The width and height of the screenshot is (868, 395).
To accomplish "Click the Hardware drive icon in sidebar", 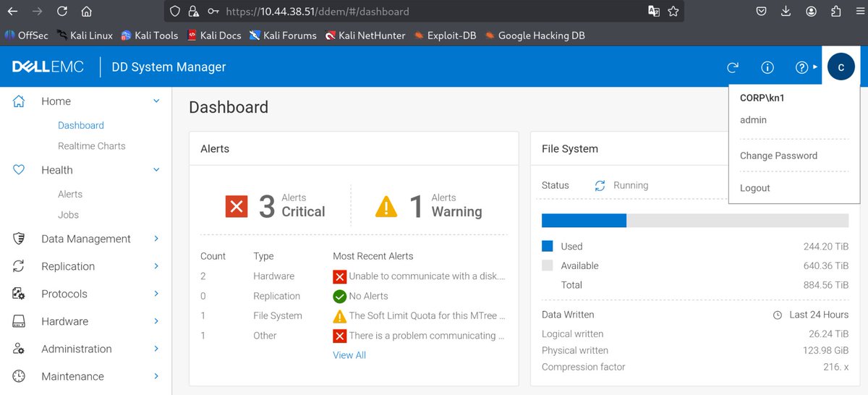I will coord(20,321).
